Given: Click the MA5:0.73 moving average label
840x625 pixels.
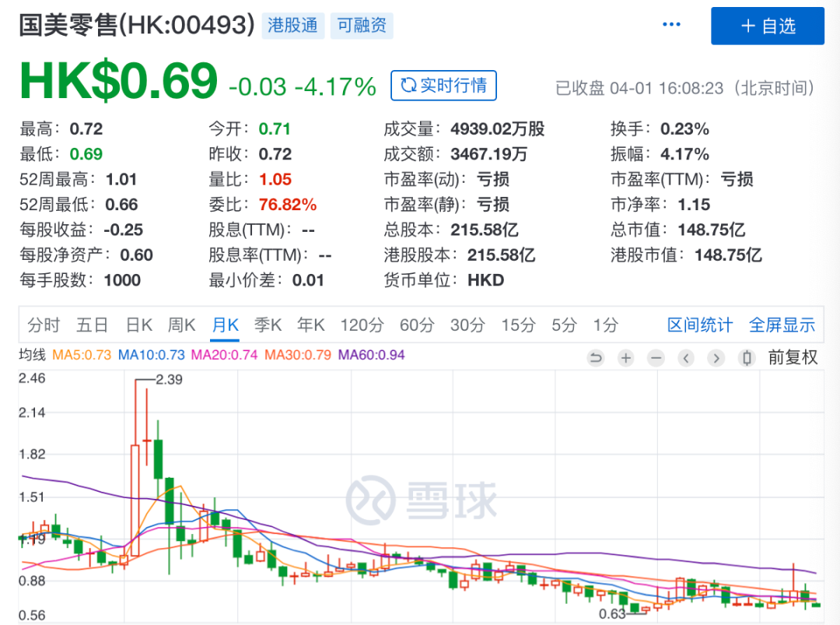Looking at the screenshot, I should click(x=82, y=355).
